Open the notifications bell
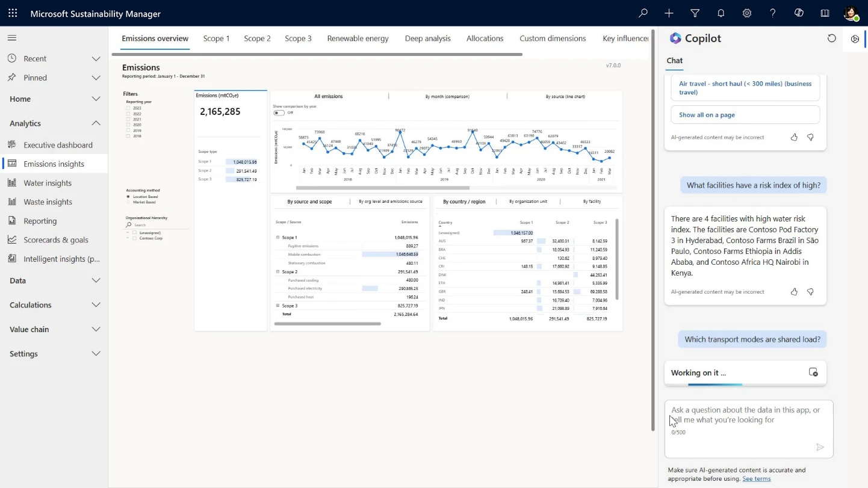The height and width of the screenshot is (488, 868). pyautogui.click(x=721, y=13)
